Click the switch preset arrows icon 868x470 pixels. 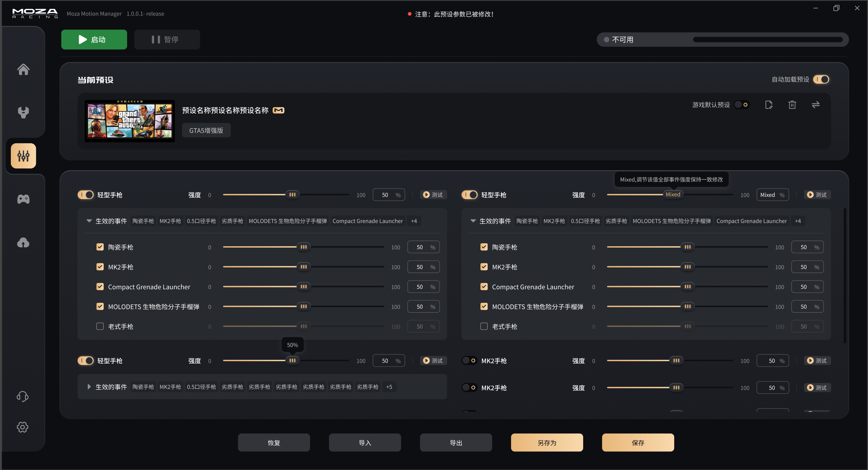815,105
